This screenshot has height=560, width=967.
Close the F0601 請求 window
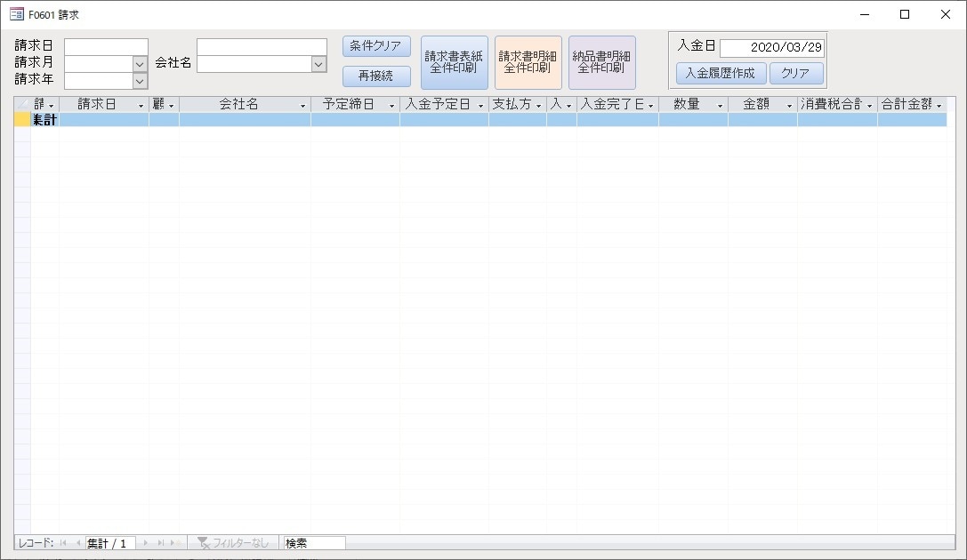946,14
